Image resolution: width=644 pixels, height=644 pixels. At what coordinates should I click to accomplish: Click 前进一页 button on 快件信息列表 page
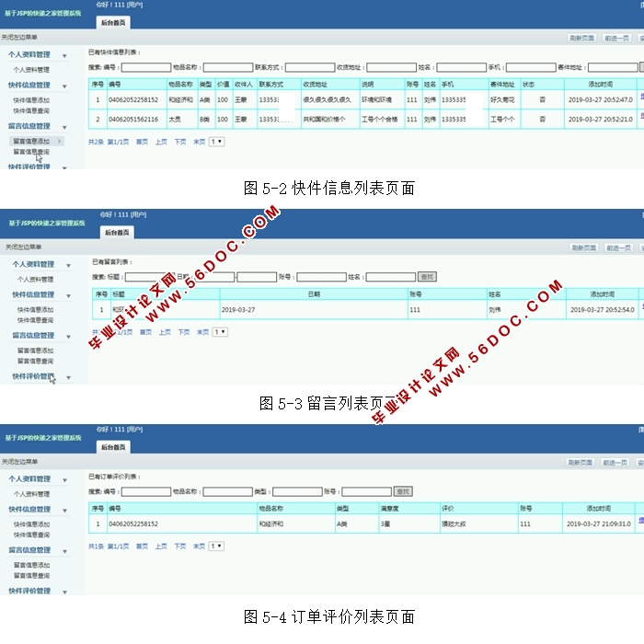pyautogui.click(x=617, y=39)
